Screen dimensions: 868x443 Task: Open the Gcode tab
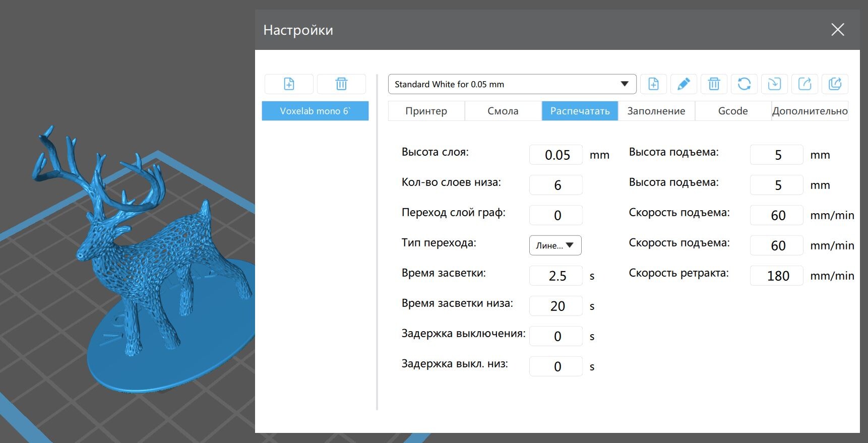tap(733, 111)
